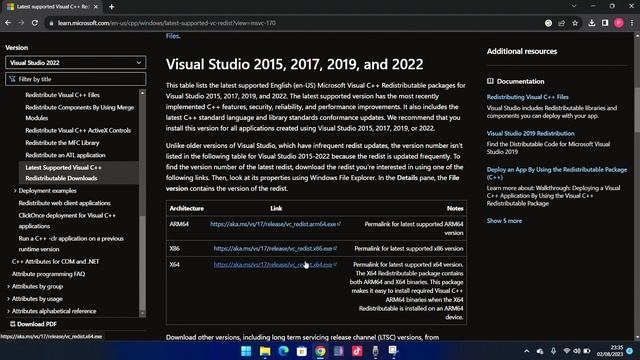Screen dimensions: 640x360
Task: Open the snipping tool taskbar icon
Action: click(x=393, y=351)
